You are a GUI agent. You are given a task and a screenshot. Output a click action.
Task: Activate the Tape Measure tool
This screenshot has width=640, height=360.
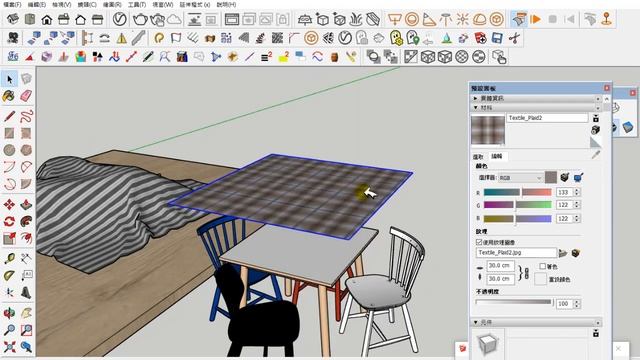9,258
